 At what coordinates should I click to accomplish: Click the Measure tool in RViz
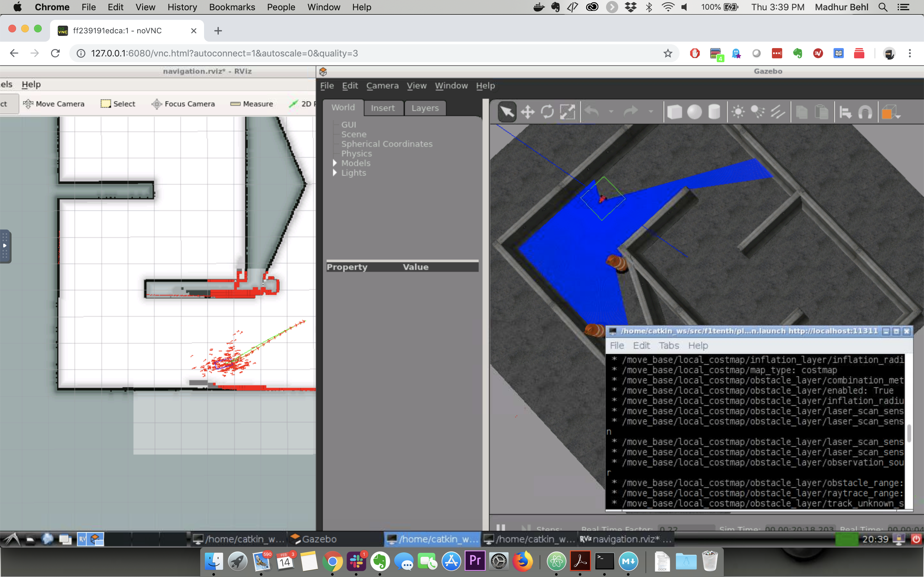coord(252,104)
